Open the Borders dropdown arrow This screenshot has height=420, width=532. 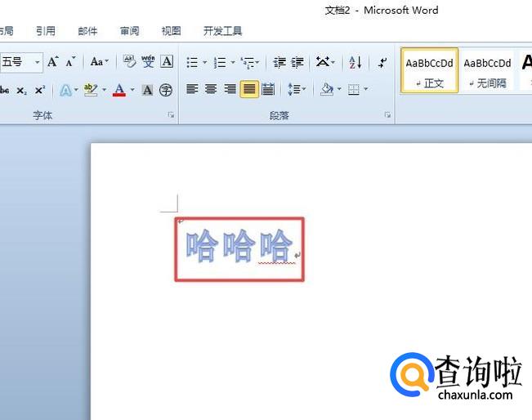366,89
